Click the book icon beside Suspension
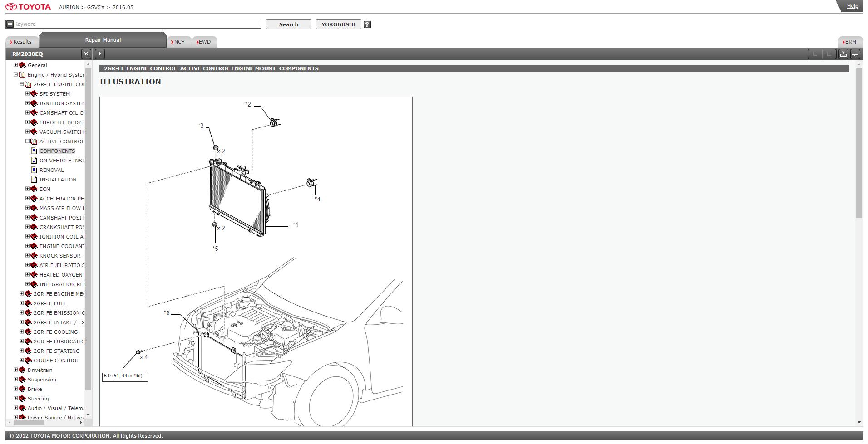 click(x=22, y=380)
